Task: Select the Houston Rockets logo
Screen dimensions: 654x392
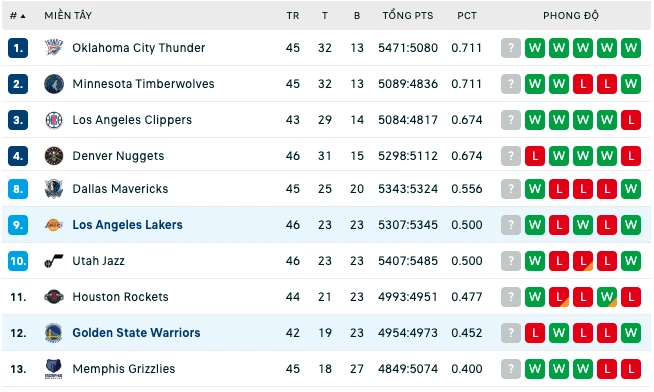Action: click(x=54, y=297)
